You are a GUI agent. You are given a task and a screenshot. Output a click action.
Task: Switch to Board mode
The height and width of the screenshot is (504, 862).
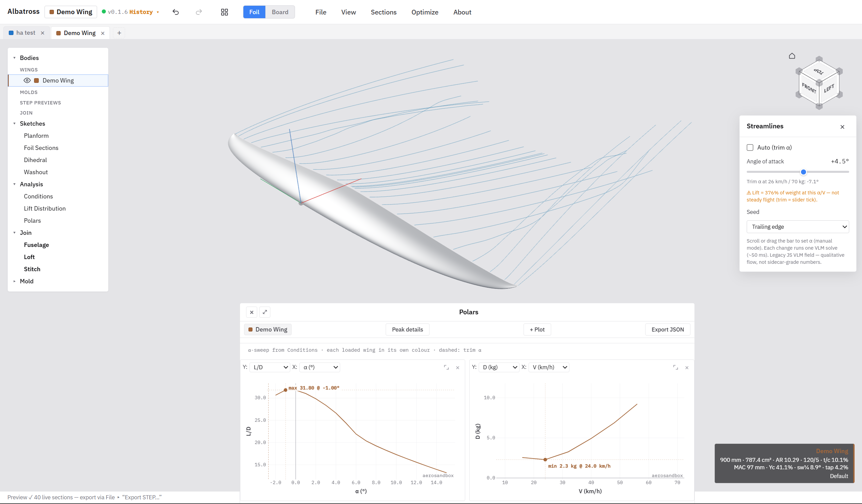[x=280, y=12]
